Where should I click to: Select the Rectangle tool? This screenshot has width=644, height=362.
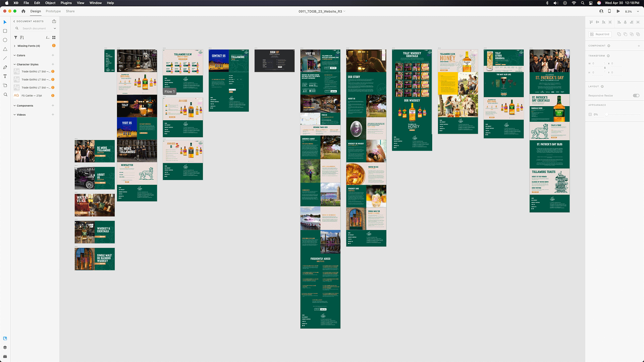tap(5, 31)
